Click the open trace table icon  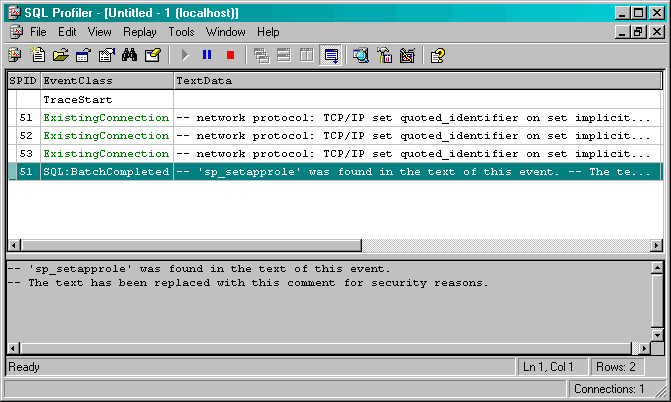[83, 55]
